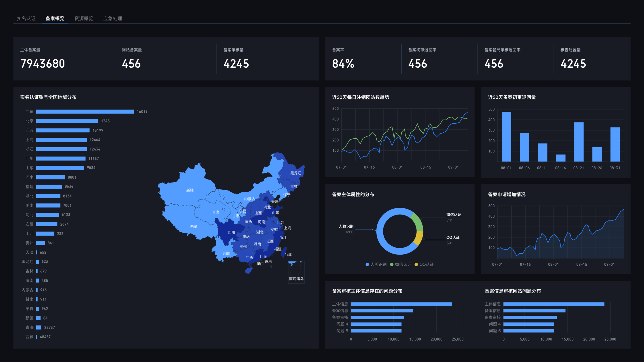Image resolution: width=644 pixels, height=362 pixels.
Task: Click the 备案率 value 84%
Action: [x=343, y=64]
